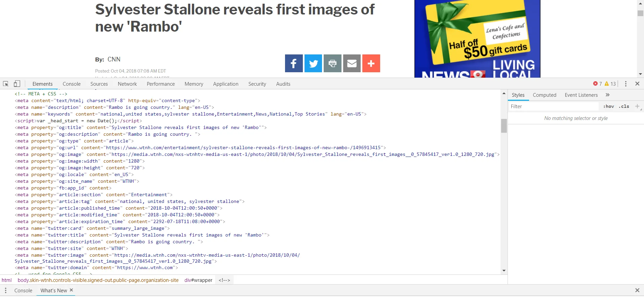Click the Styles filter input field
The image size is (644, 297).
click(553, 107)
